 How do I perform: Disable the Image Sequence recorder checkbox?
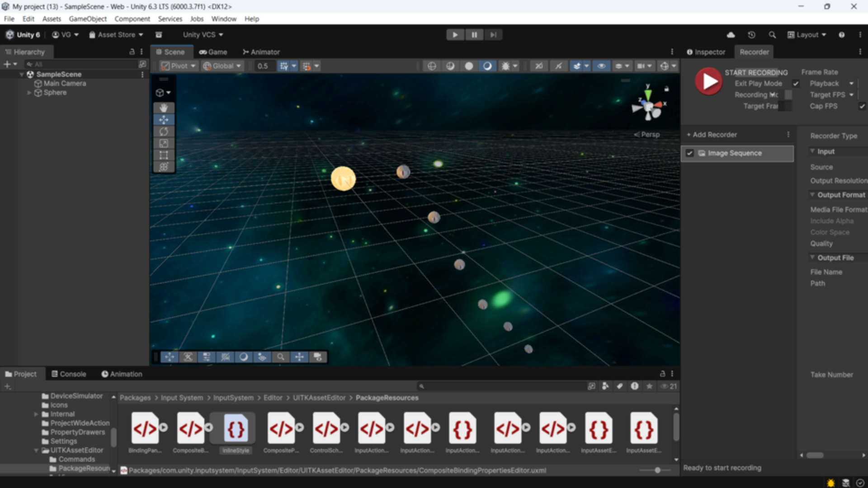click(689, 153)
